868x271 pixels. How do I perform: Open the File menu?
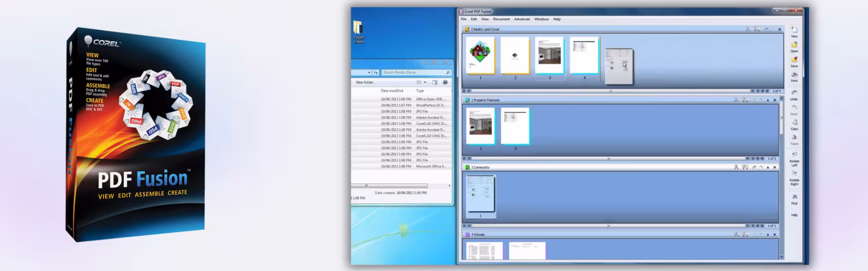click(x=463, y=19)
